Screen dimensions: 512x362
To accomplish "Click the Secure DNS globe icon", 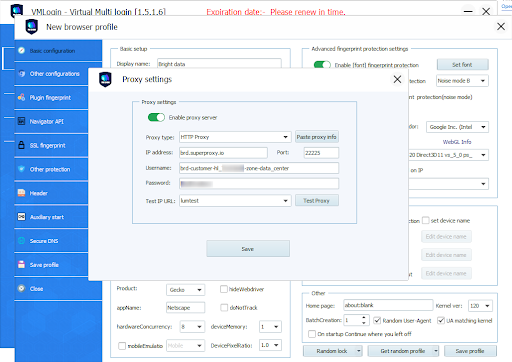I will pyautogui.click(x=21, y=241).
